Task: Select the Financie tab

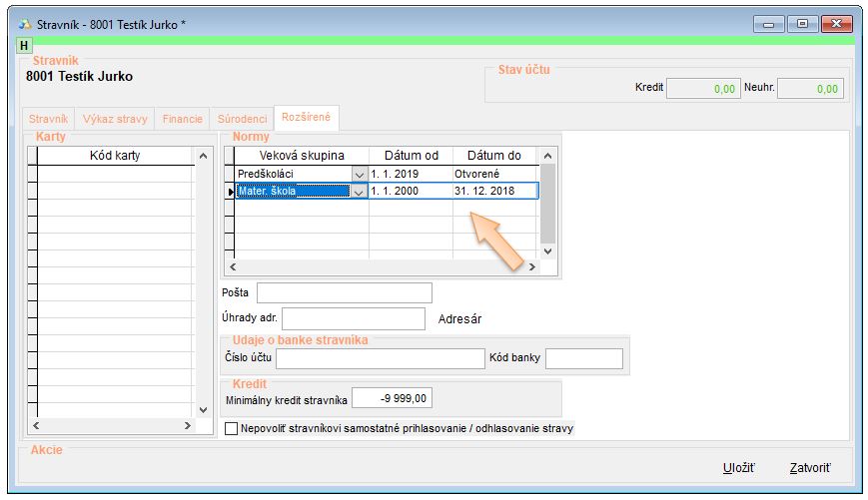Action: pos(182,119)
